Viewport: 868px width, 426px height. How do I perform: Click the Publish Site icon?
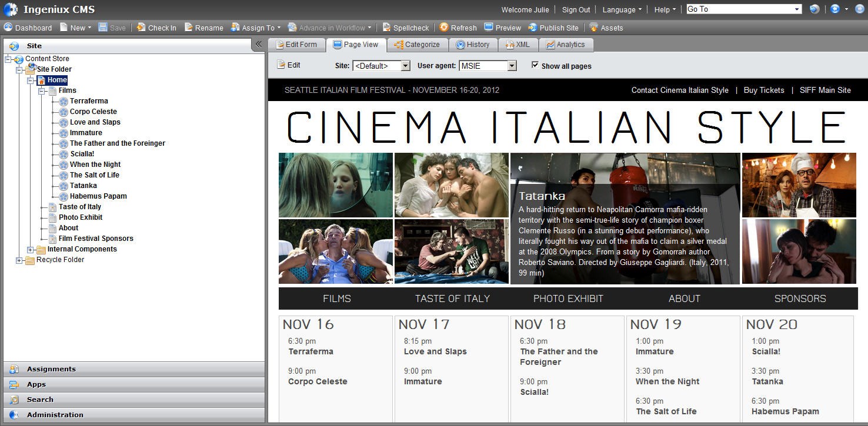point(533,27)
